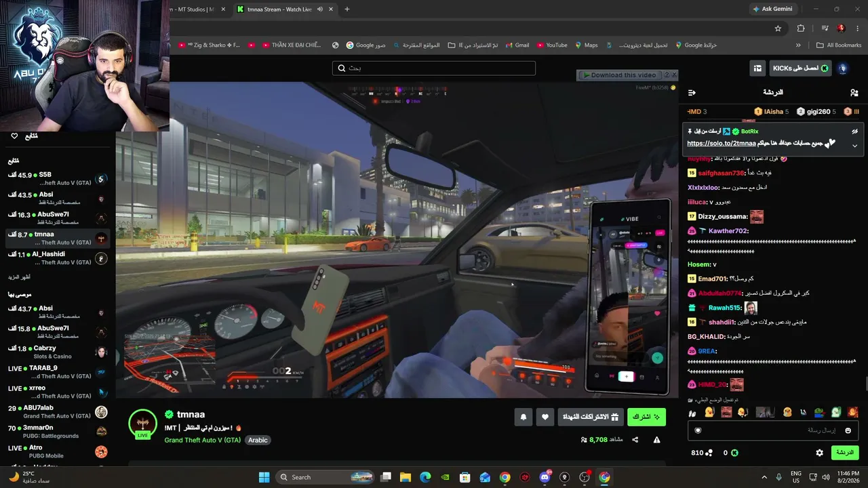
Task: Mute the tmnaa tab audio icon
Action: (319, 9)
